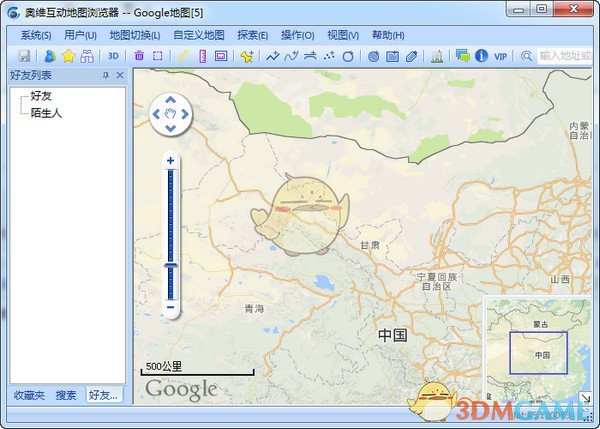
Task: Open the 探索(E) menu
Action: tap(253, 35)
